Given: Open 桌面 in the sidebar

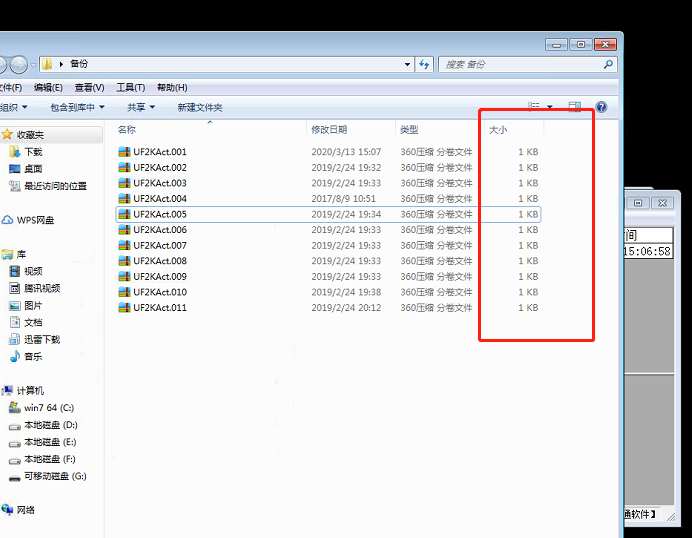Looking at the screenshot, I should (x=33, y=169).
